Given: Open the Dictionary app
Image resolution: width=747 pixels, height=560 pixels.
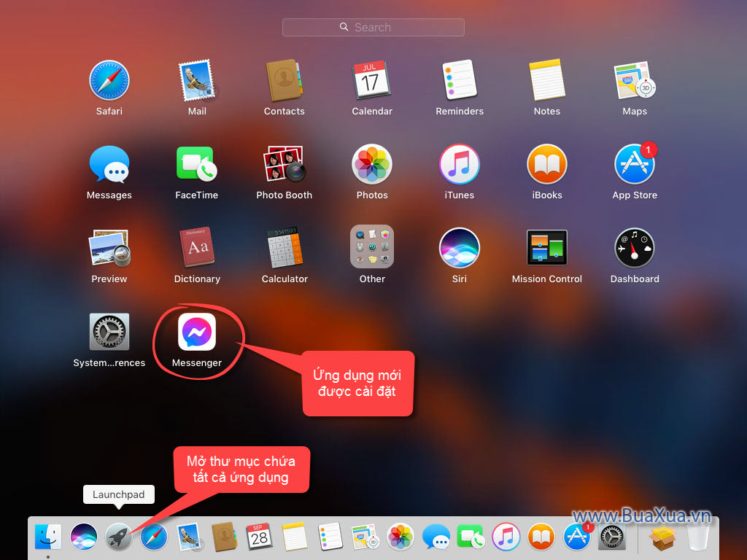Looking at the screenshot, I should pos(197,247).
